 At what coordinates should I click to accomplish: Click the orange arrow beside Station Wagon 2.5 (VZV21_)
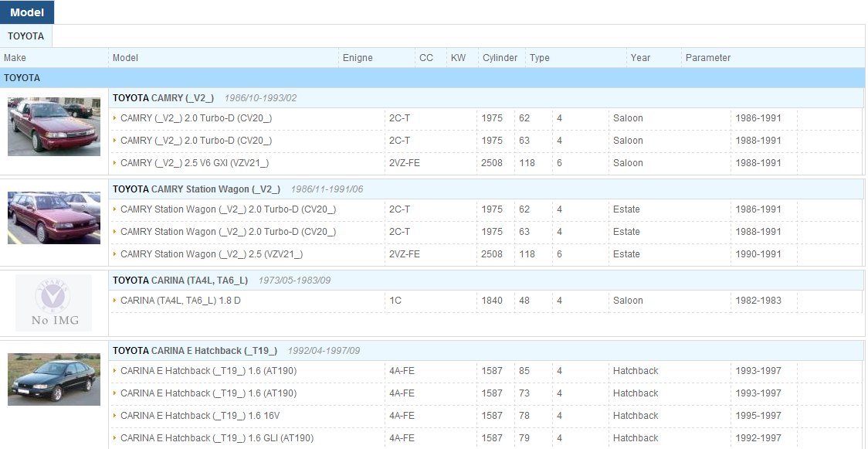click(114, 254)
